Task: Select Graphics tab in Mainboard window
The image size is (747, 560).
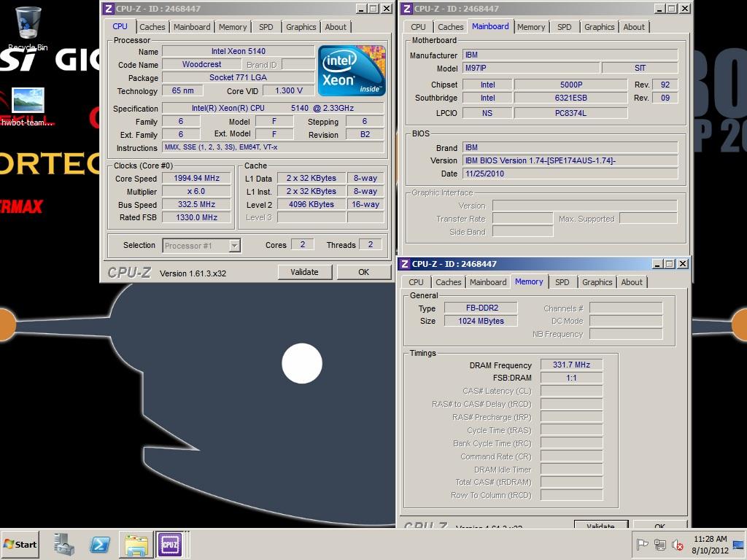Action: 599,27
